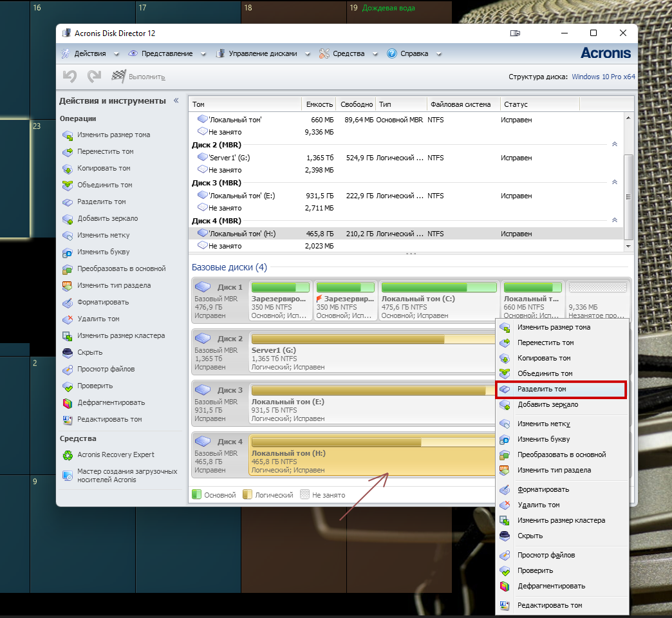The width and height of the screenshot is (672, 618).
Task: Click 'Просмотр файлов' icon in sidebar
Action: pyautogui.click(x=68, y=369)
